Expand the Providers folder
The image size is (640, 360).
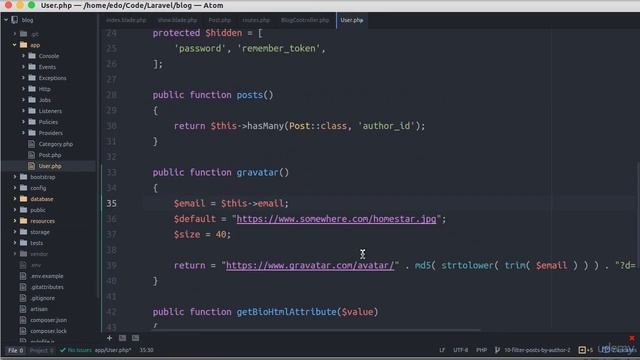(23, 133)
